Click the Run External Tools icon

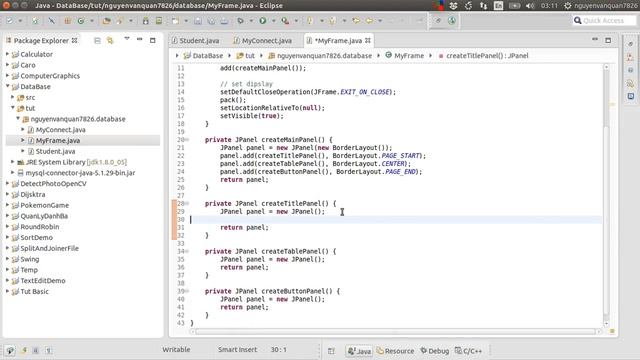[285, 20]
